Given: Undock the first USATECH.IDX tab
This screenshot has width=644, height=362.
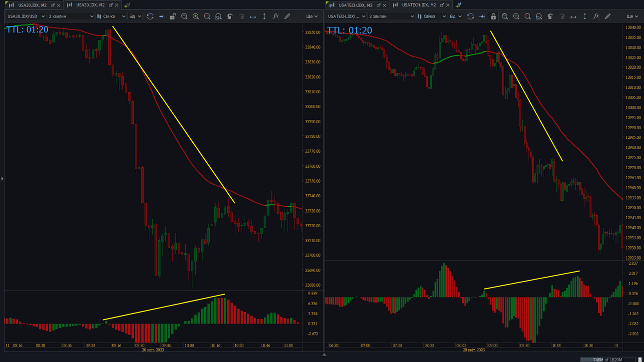Looking at the screenshot, I should pos(378,5).
